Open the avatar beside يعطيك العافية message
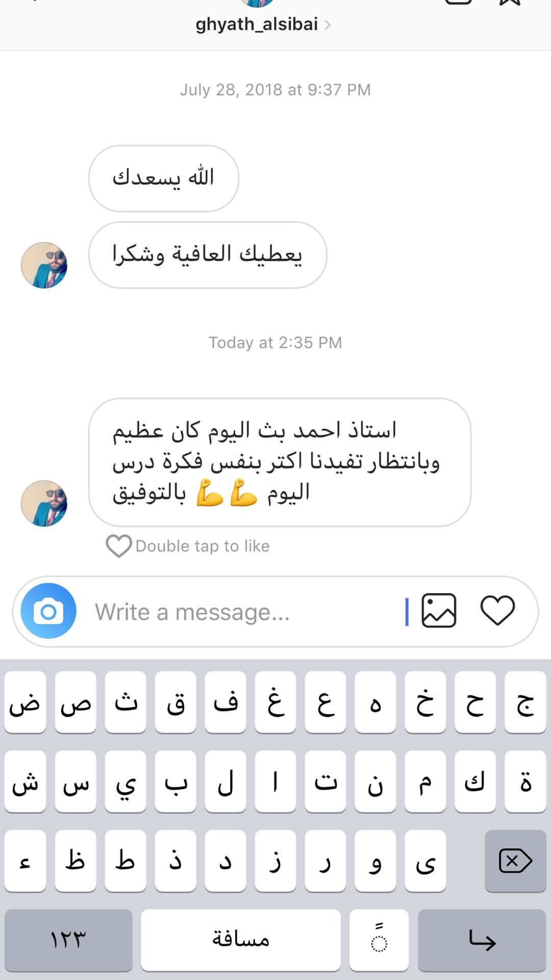 tap(44, 265)
